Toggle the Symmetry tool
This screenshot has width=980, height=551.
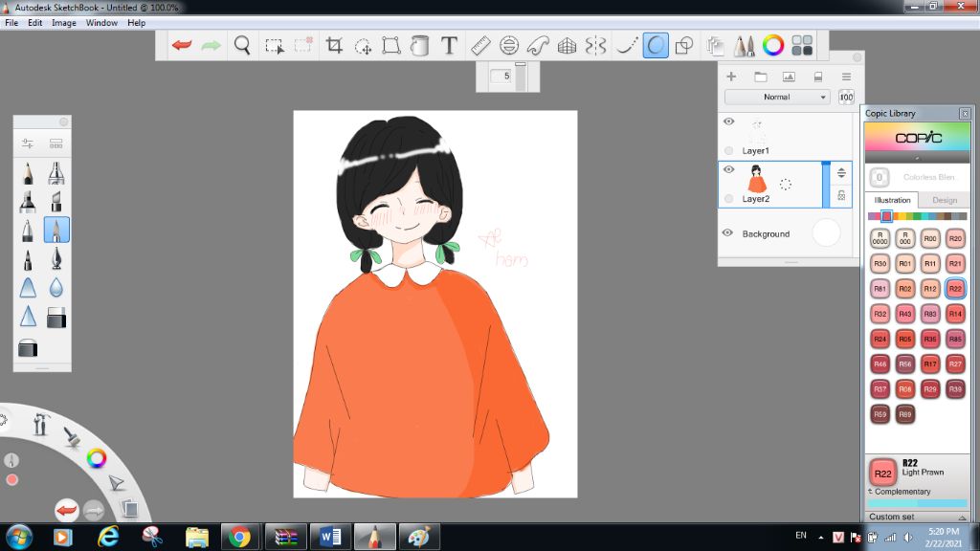click(595, 46)
